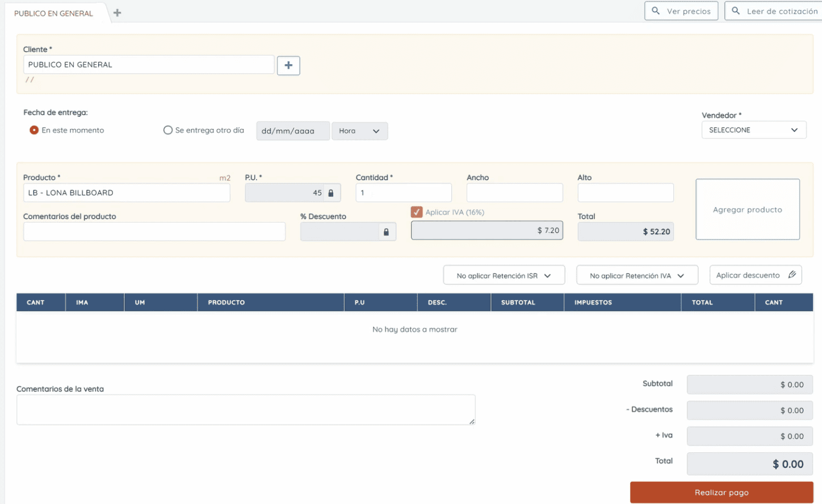The height and width of the screenshot is (504, 822).
Task: Click the lock icon in % Descuento field
Action: click(x=386, y=232)
